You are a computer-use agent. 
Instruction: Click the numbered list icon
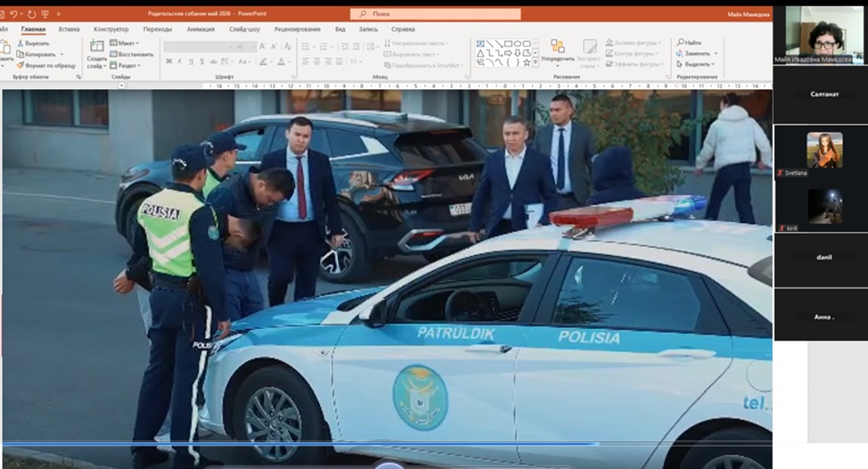coord(323,47)
